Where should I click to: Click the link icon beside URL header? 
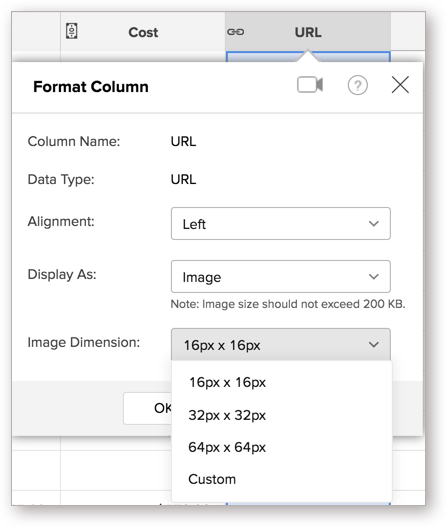click(x=236, y=32)
